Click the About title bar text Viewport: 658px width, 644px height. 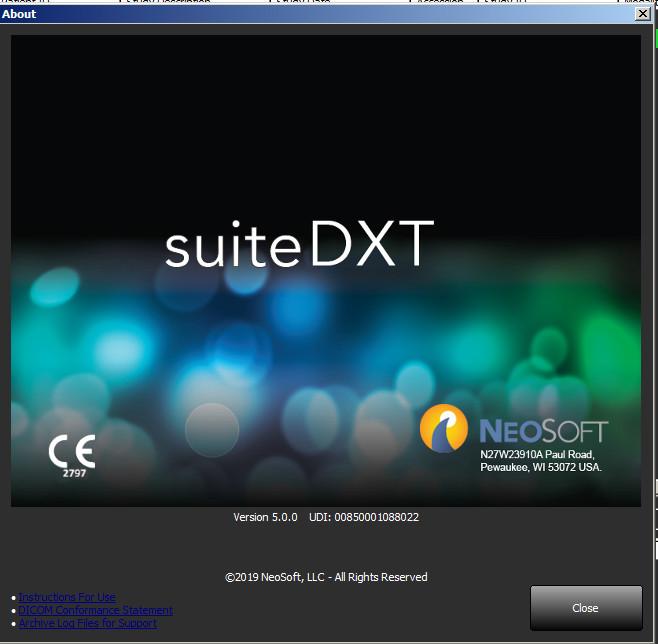[x=19, y=14]
